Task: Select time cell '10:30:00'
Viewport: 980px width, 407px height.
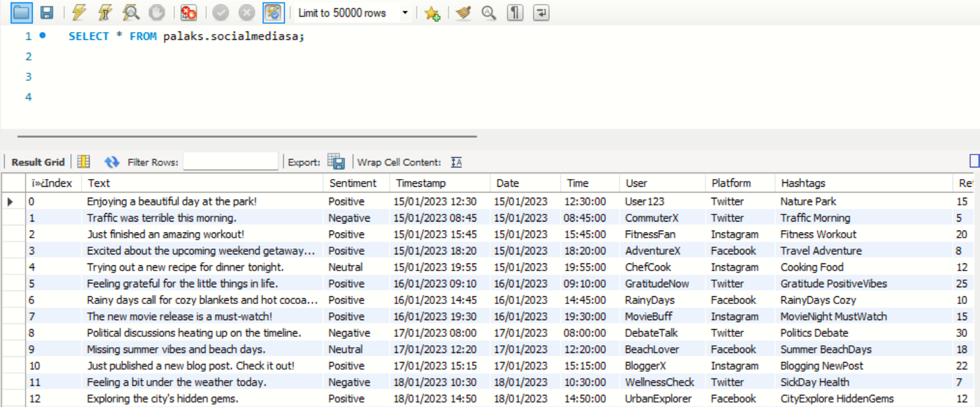Action: click(590, 383)
